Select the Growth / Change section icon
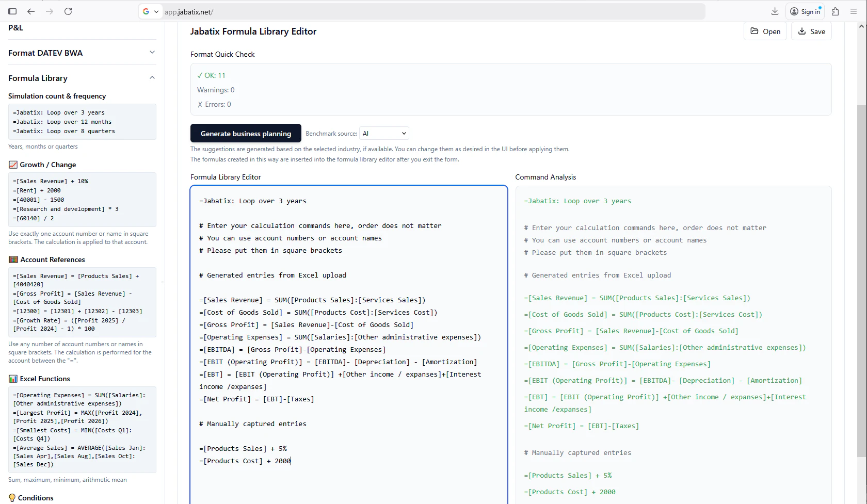The image size is (867, 504). [x=13, y=165]
